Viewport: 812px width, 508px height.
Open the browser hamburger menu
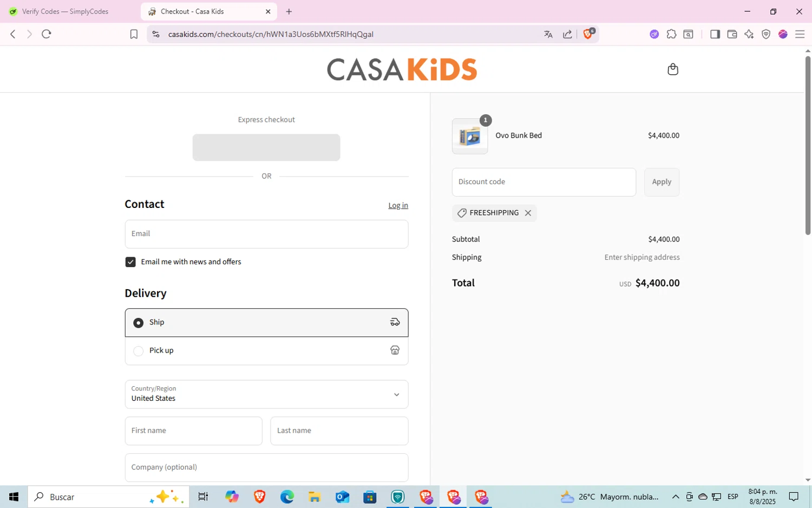(x=800, y=34)
